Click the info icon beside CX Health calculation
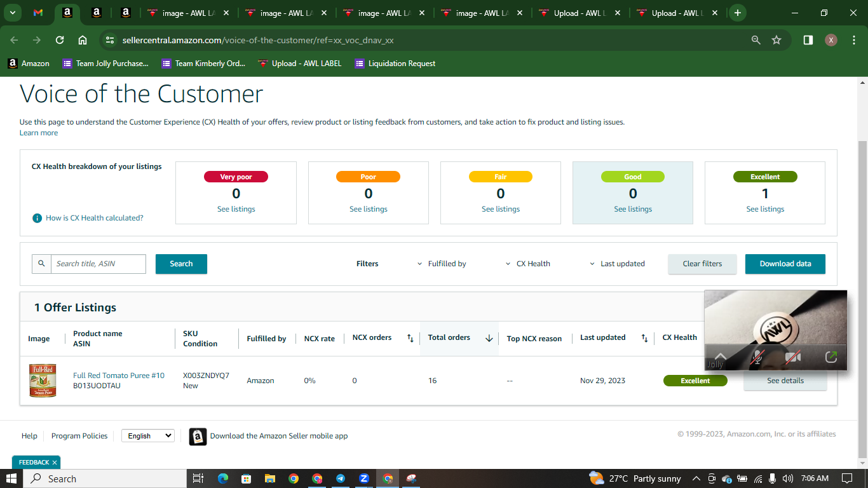Viewport: 868px width, 488px height. coord(37,218)
